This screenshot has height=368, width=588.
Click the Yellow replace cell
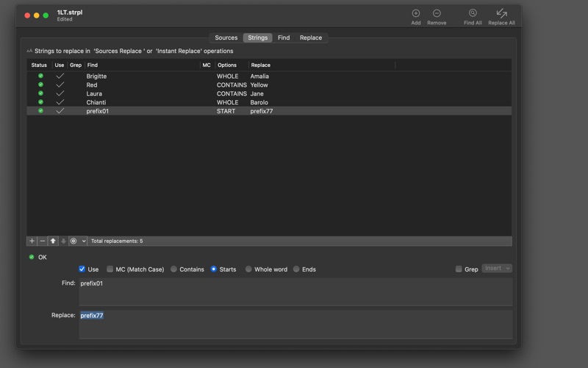259,85
